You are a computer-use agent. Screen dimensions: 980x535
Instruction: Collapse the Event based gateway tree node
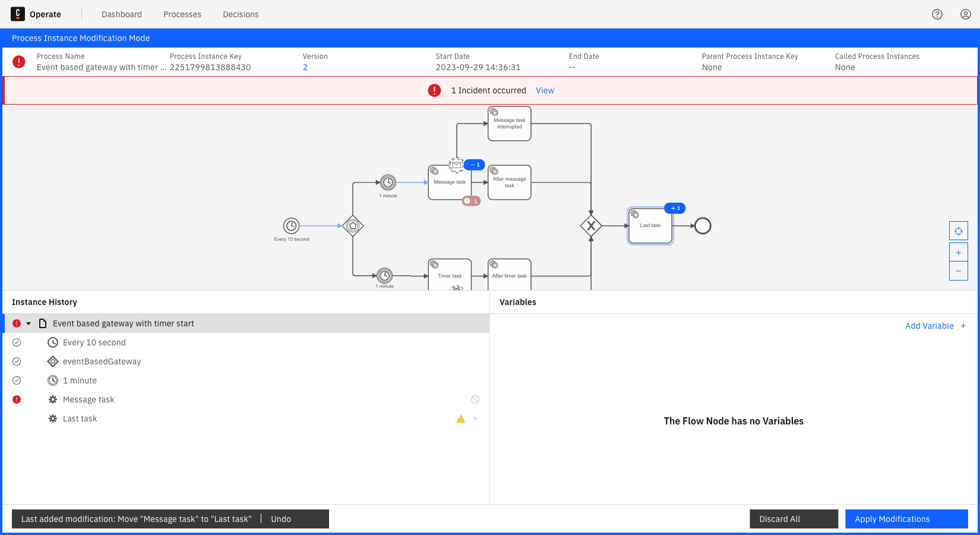[x=29, y=323]
